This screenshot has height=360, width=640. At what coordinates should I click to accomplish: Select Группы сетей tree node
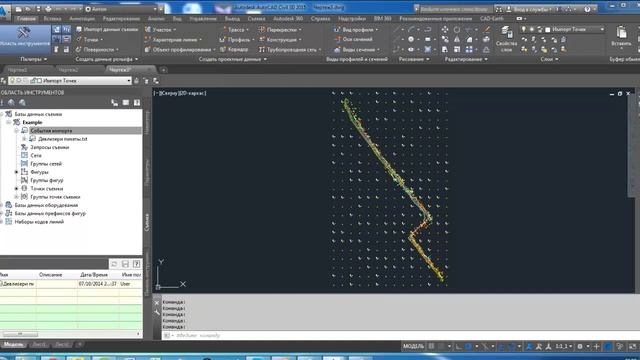click(46, 164)
